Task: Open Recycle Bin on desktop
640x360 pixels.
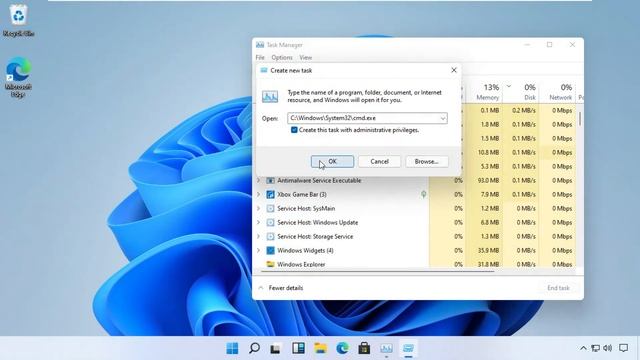Action: point(18,20)
